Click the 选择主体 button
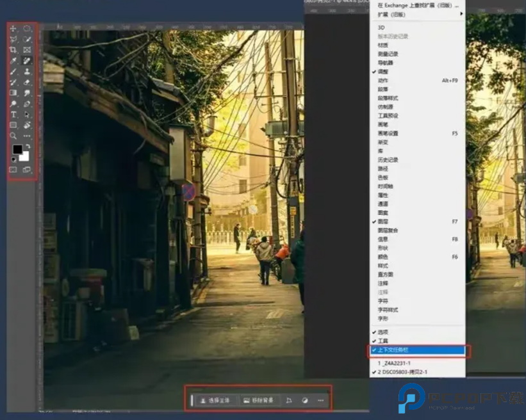This screenshot has width=526, height=420. [215, 400]
